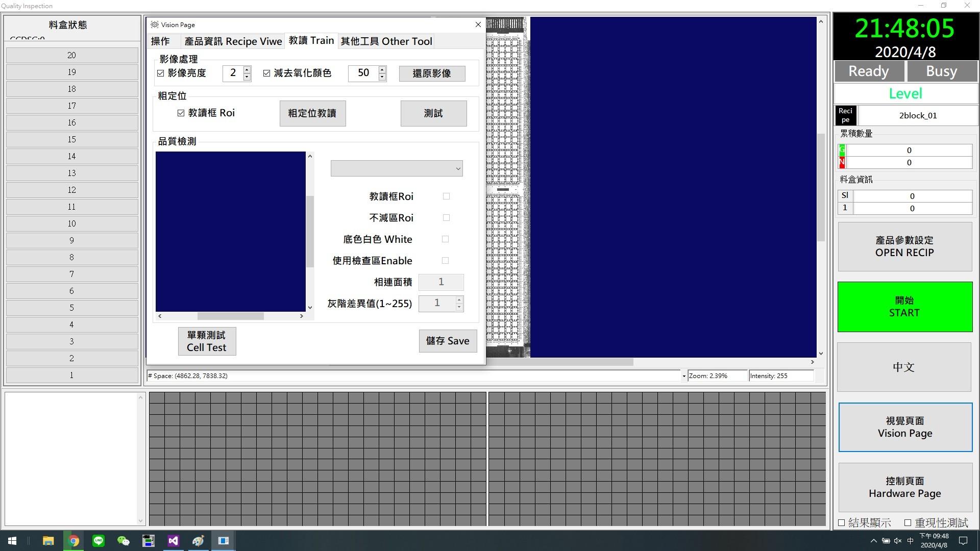Click the Chrome taskbar icon
Image resolution: width=980 pixels, height=551 pixels.
(73, 541)
